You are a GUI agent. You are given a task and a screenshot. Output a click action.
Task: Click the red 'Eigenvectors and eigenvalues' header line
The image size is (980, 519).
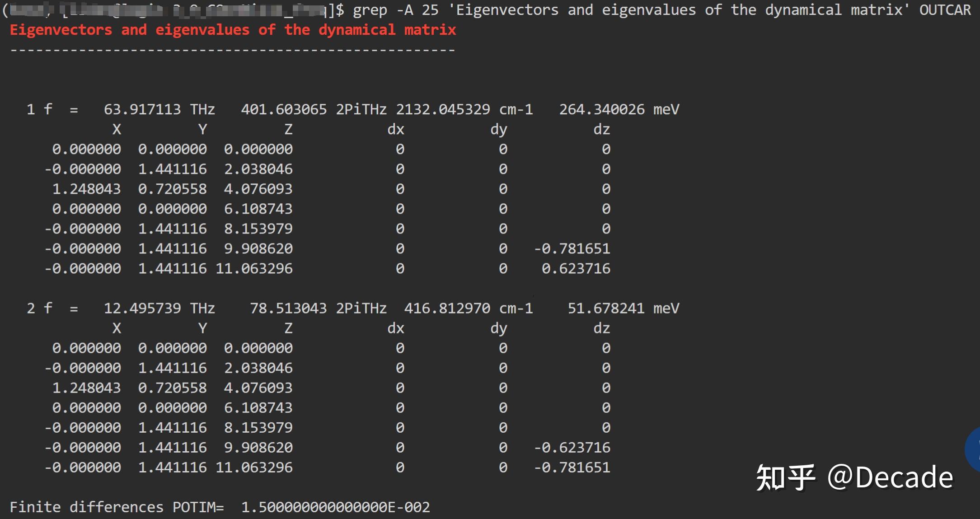click(233, 30)
